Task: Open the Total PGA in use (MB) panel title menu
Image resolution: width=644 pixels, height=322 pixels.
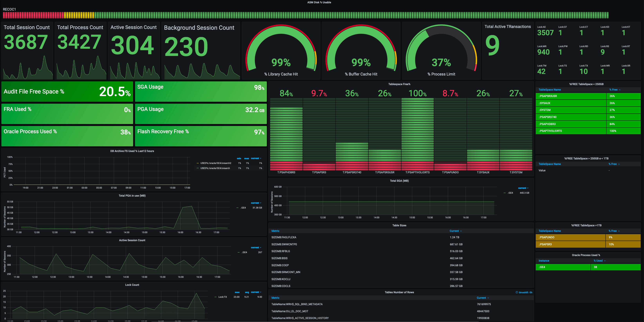Action: click(132, 196)
